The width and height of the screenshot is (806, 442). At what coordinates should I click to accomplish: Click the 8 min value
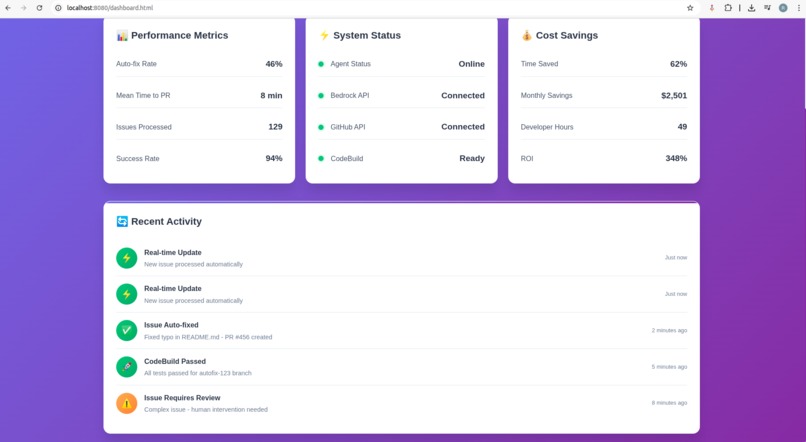click(x=271, y=96)
